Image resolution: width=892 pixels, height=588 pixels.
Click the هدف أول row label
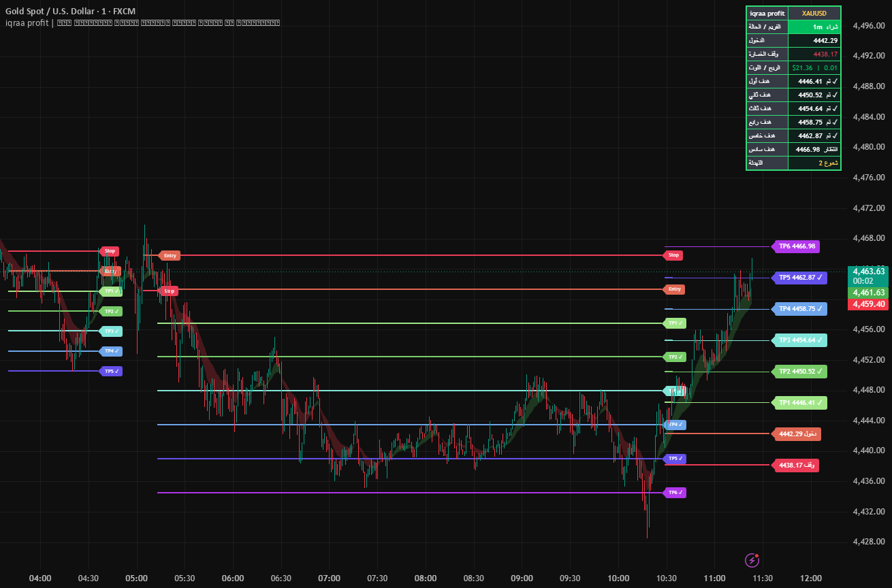767,81
